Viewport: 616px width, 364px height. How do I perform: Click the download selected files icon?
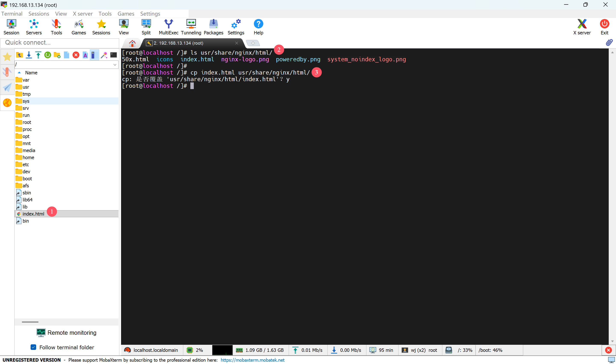click(29, 55)
